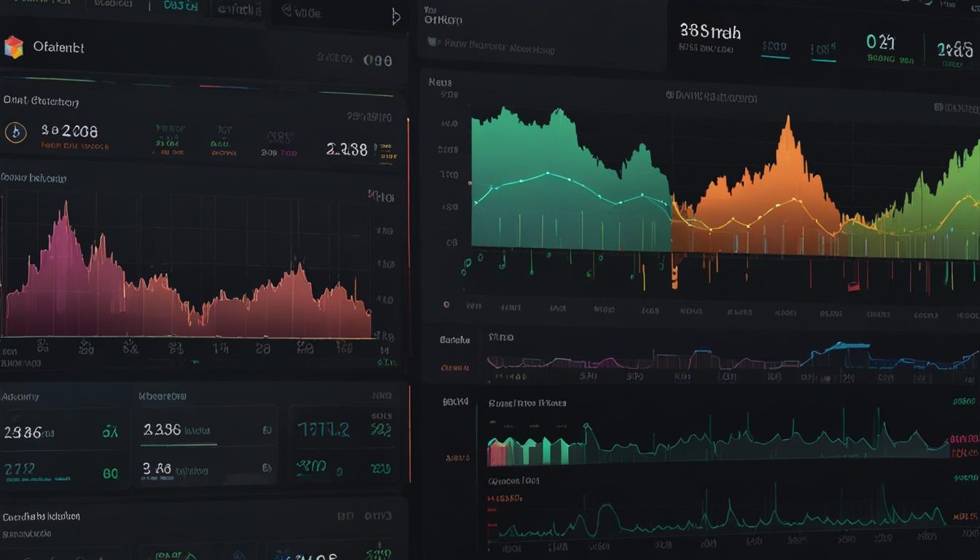Click the small icon left of 'Wide' tab
The height and width of the screenshot is (560, 980).
(x=287, y=11)
